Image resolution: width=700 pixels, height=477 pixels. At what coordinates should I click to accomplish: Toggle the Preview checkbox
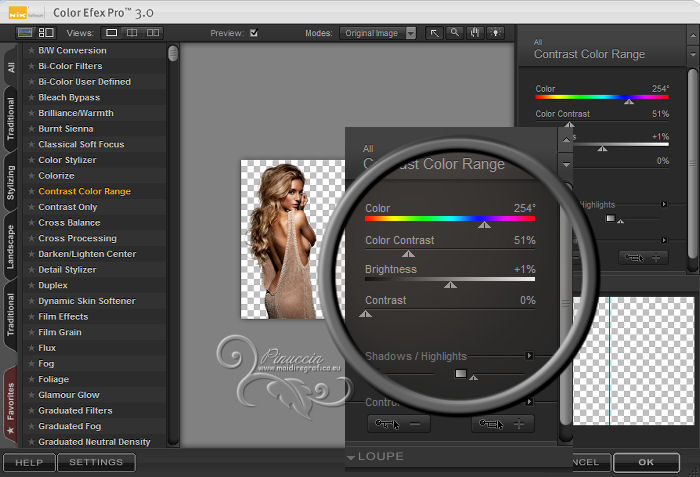253,33
